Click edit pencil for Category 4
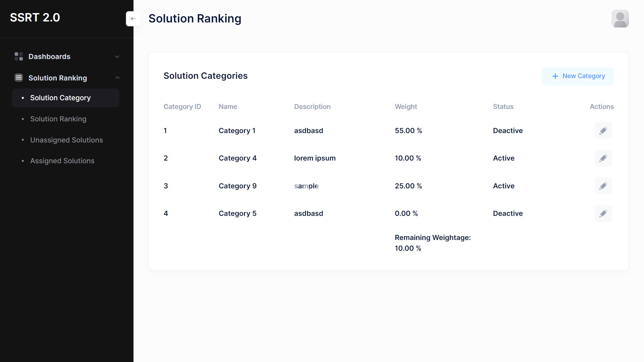Viewport: 644px width, 362px height. 603,158
